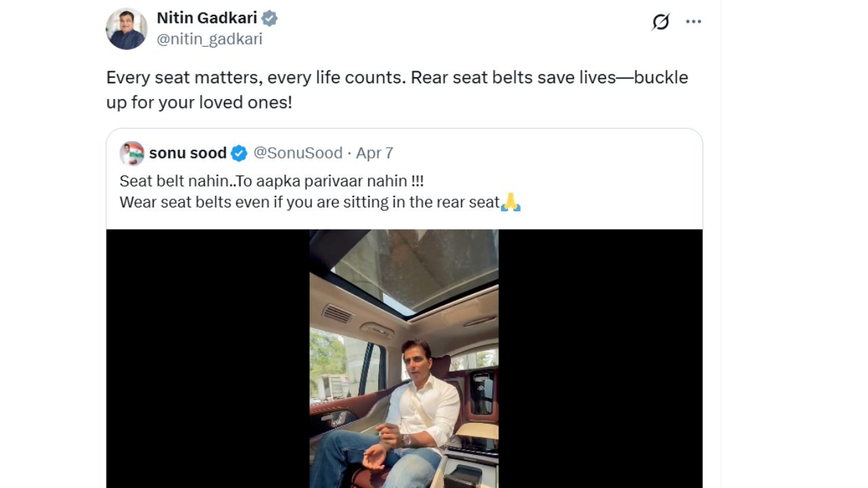
Task: Open the Apr 7 timestamp
Action: (374, 153)
